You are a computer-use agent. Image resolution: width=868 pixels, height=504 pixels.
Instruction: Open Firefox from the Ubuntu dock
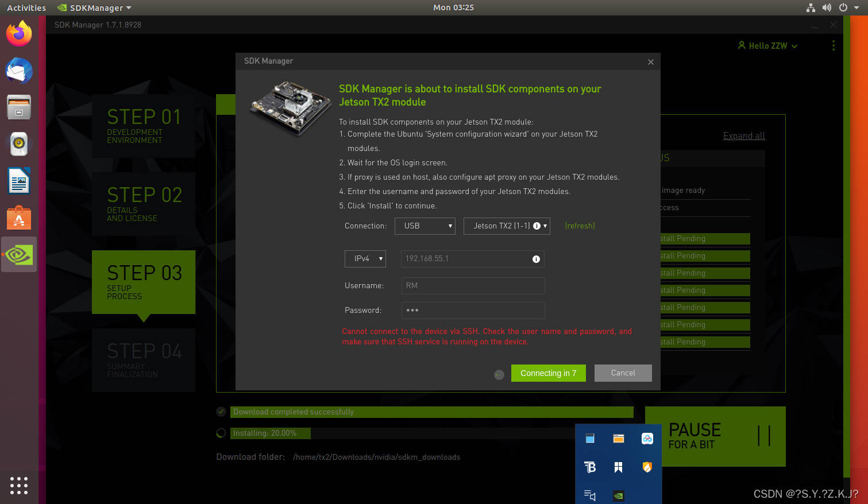19,34
